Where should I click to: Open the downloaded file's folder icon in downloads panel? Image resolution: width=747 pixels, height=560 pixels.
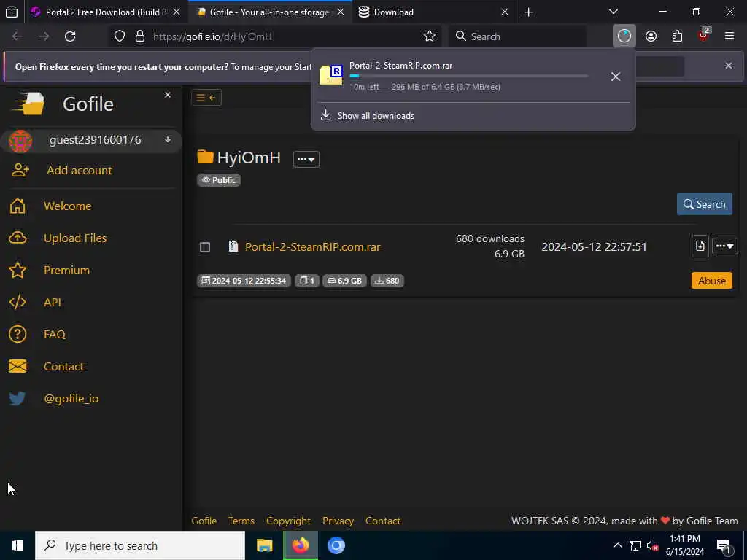331,74
